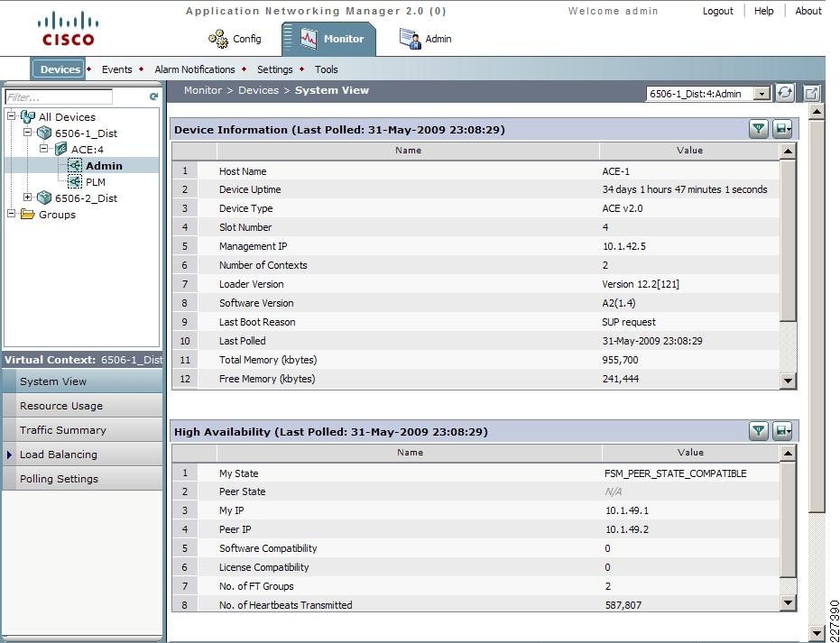This screenshot has width=840, height=643.
Task: Select the License Compatibility row
Action: pos(475,567)
